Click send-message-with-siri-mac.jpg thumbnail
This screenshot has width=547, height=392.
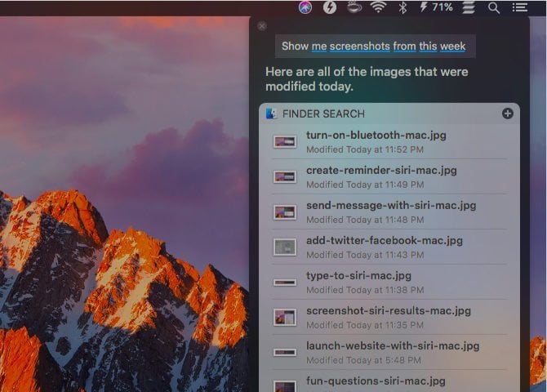coord(285,212)
